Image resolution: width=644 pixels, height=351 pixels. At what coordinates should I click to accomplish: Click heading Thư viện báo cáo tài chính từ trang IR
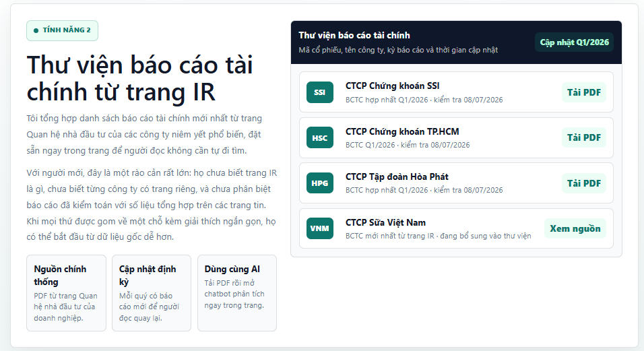click(139, 78)
